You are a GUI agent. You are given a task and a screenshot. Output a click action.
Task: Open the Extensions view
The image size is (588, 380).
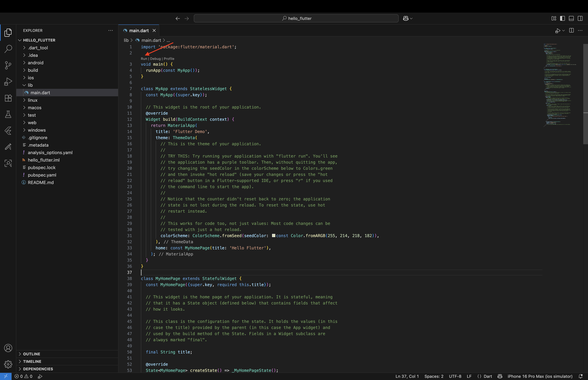point(8,98)
